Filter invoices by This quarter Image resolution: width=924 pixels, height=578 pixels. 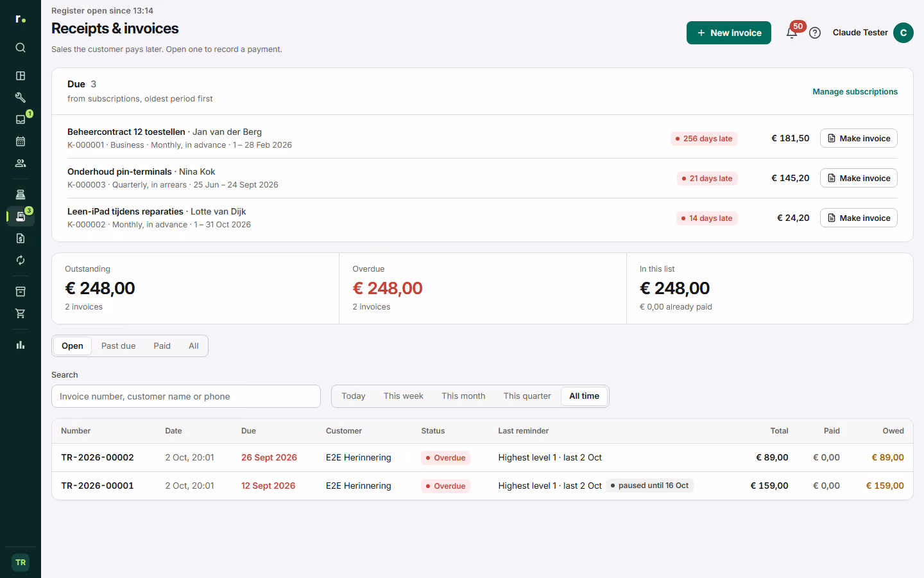pyautogui.click(x=527, y=396)
